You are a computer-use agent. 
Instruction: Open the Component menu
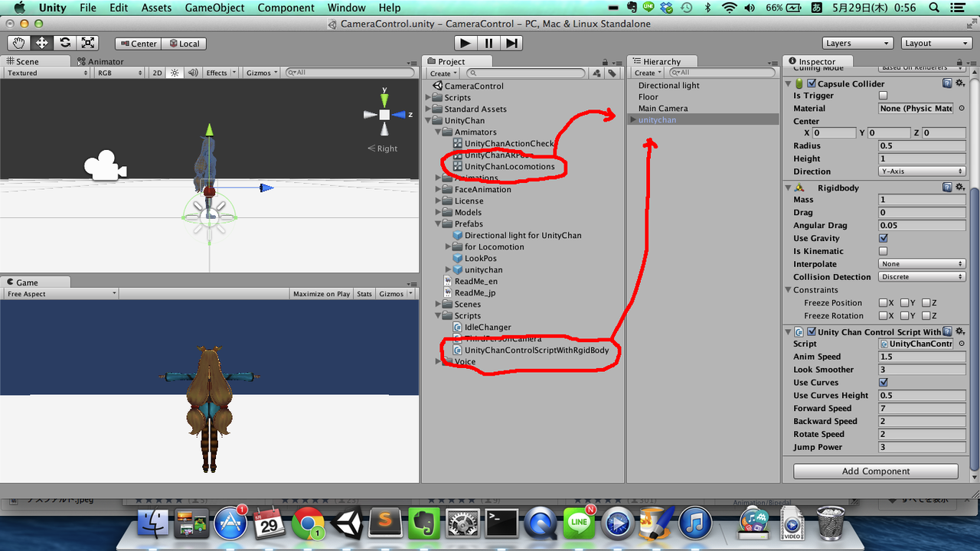[286, 8]
